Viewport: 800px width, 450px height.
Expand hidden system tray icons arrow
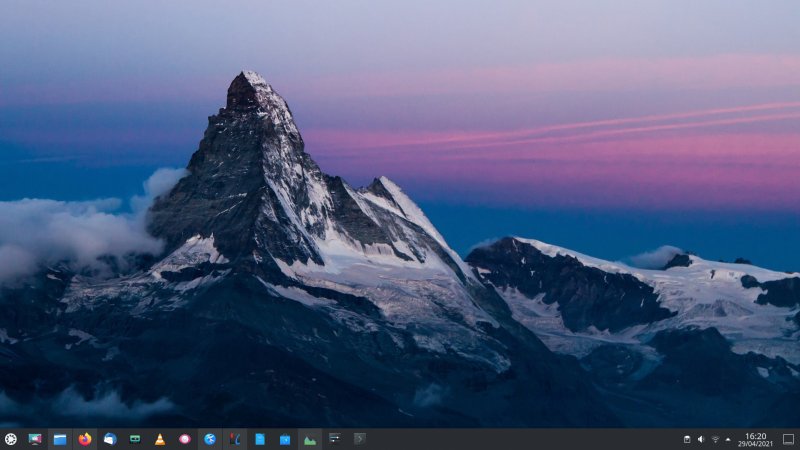point(728,439)
